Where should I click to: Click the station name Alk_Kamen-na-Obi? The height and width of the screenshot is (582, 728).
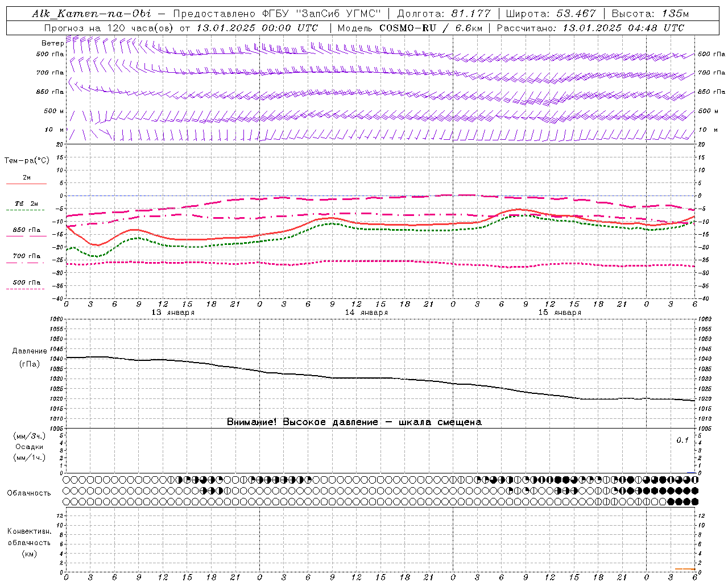point(92,14)
